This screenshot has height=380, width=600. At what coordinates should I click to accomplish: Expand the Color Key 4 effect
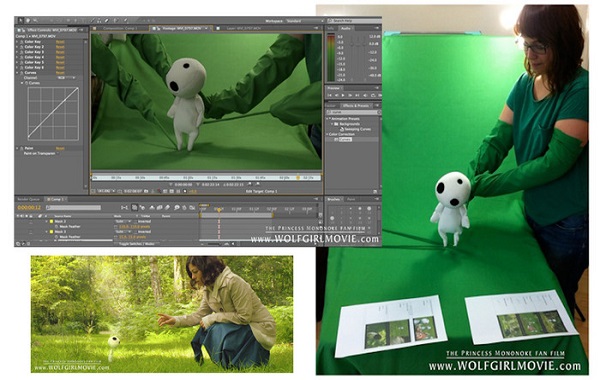[x=17, y=57]
